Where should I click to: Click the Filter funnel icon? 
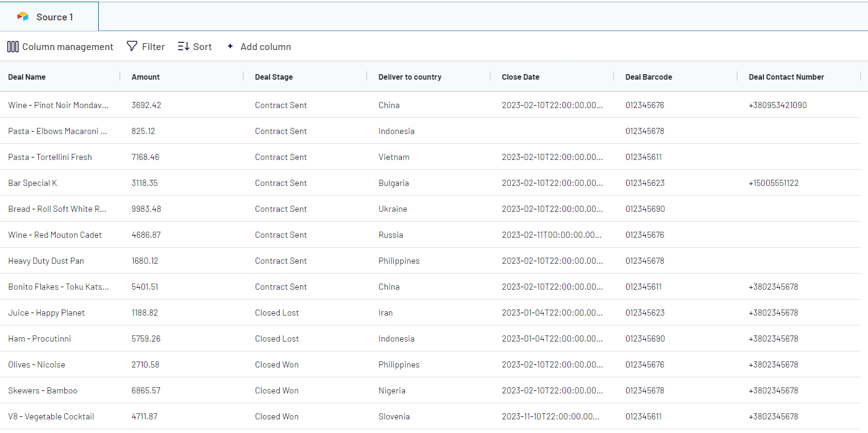(132, 46)
